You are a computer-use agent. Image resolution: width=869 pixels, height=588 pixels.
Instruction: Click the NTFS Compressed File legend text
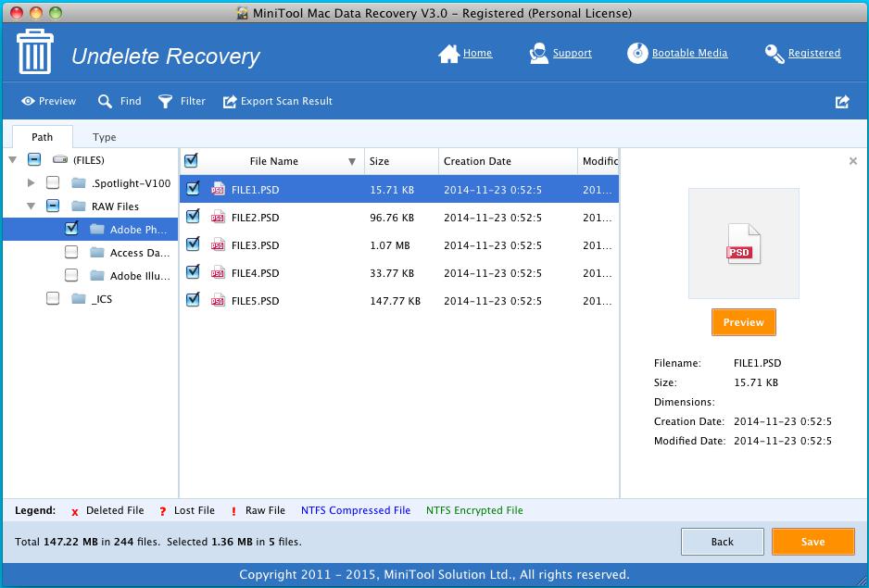[355, 510]
